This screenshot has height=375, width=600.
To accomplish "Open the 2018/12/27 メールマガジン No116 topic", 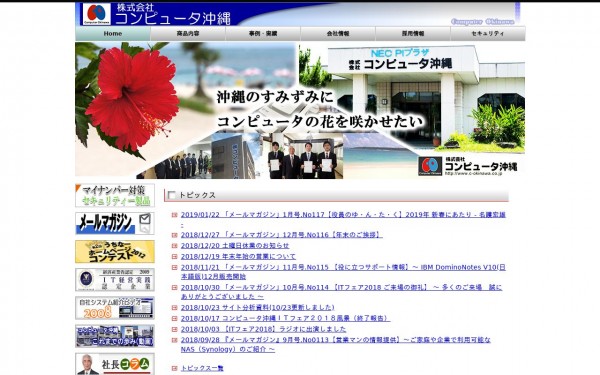I will (x=282, y=235).
